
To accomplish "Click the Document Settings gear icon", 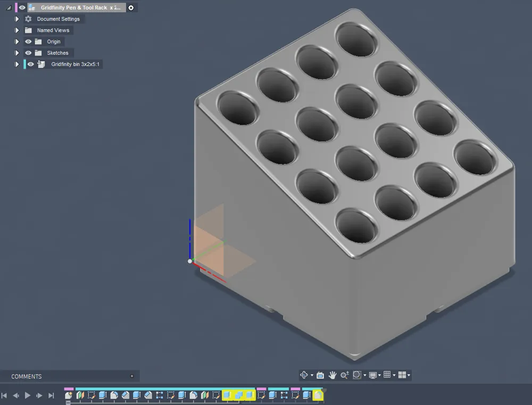I will pyautogui.click(x=28, y=19).
